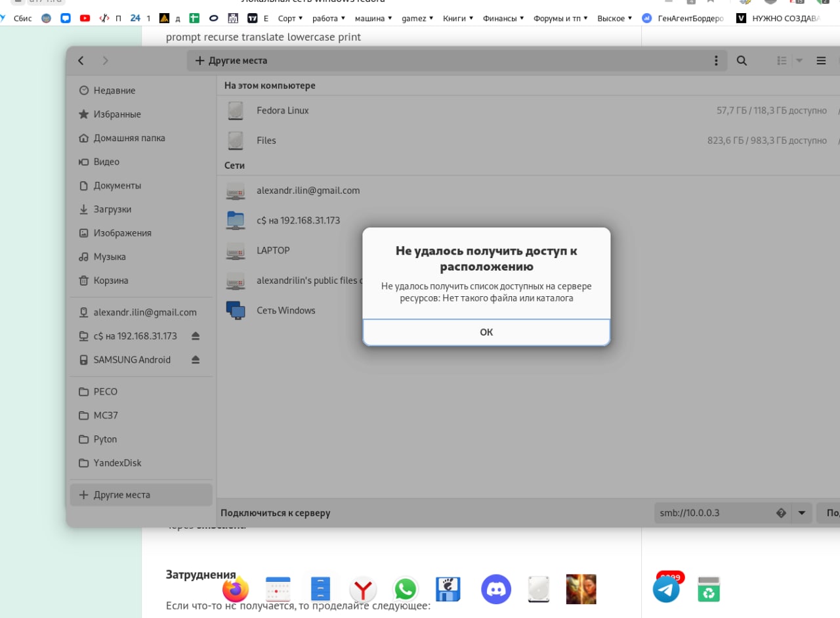Expand the view options dropdown arrow
The image size is (840, 618).
799,60
